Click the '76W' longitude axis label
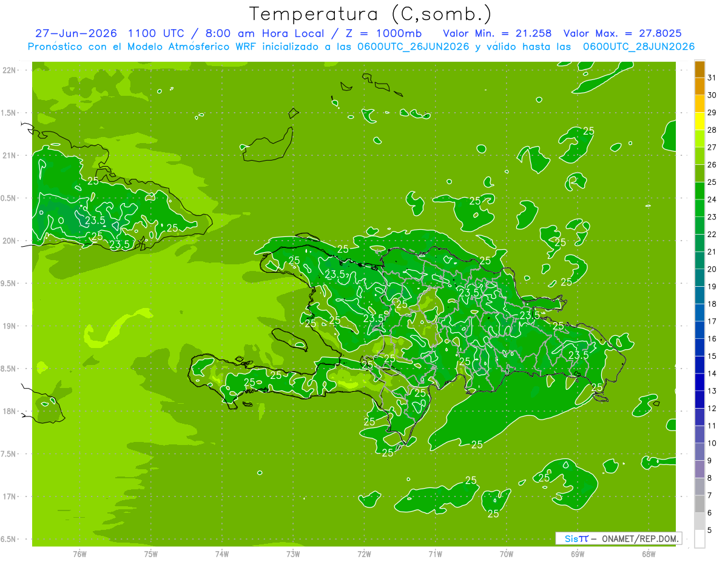This screenshot has height=562, width=728. click(79, 554)
